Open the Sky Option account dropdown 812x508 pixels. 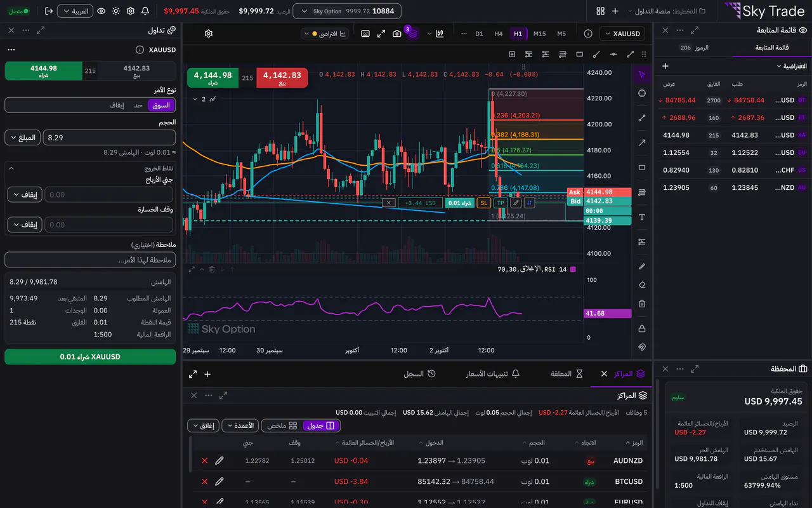[x=348, y=11]
